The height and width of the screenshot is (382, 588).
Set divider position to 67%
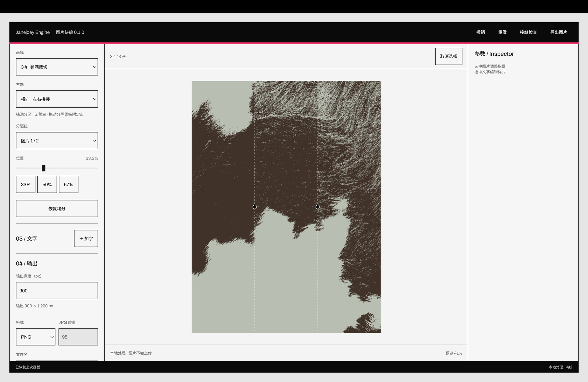(x=68, y=185)
